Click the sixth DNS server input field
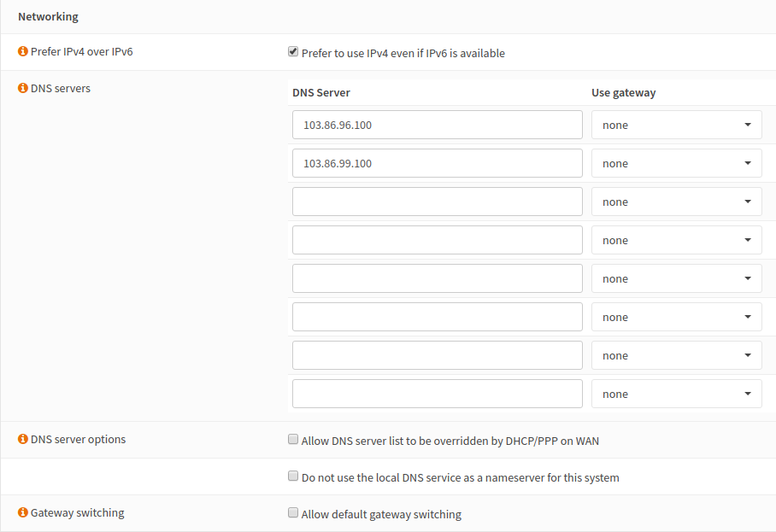 pos(437,317)
